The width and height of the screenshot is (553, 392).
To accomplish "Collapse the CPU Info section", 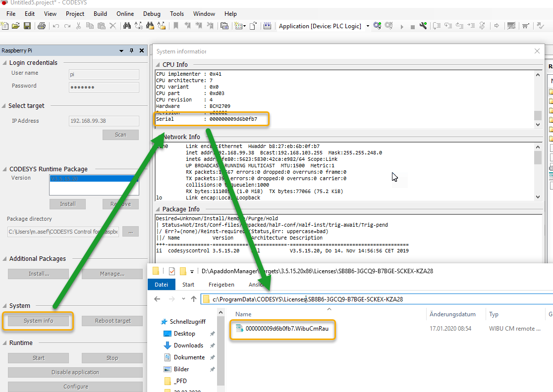I will [x=158, y=65].
